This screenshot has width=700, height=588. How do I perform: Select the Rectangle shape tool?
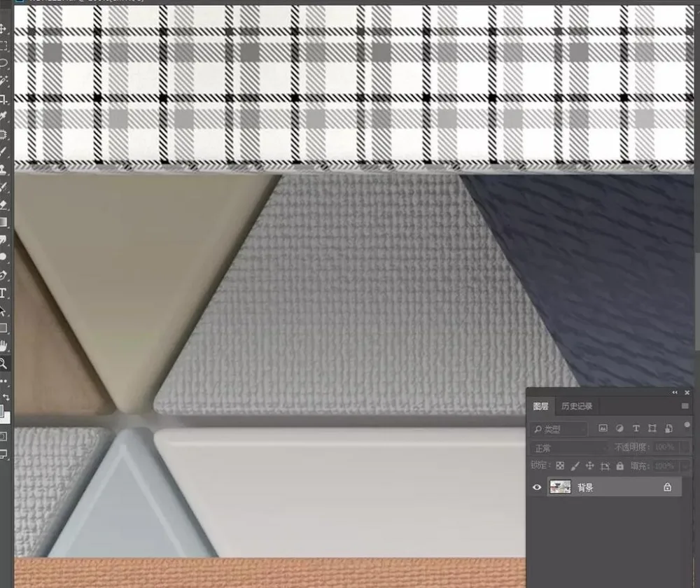tap(3, 328)
